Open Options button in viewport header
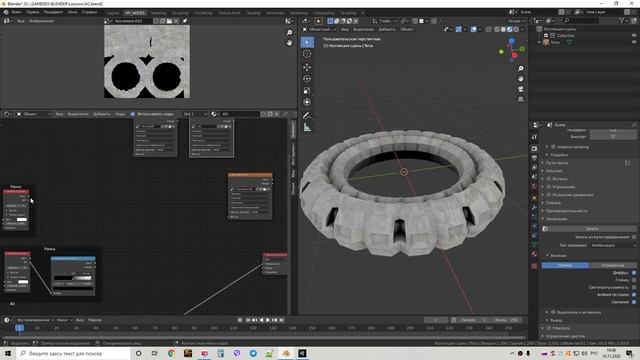Image resolution: width=640 pixels, height=360 pixels. (x=515, y=21)
